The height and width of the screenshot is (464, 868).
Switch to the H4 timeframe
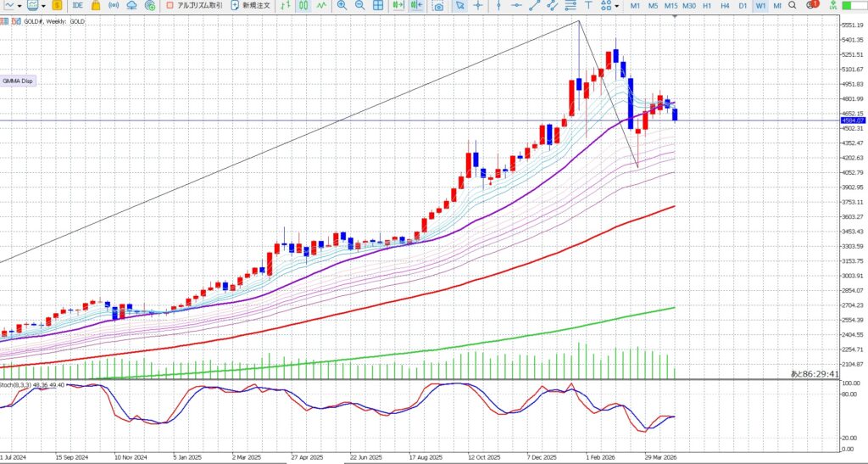pyautogui.click(x=725, y=6)
